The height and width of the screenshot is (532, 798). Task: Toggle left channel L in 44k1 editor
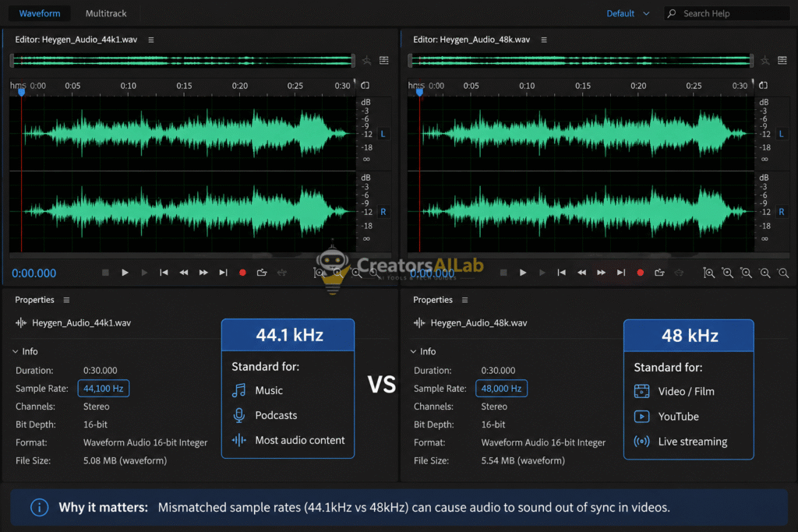(x=383, y=134)
